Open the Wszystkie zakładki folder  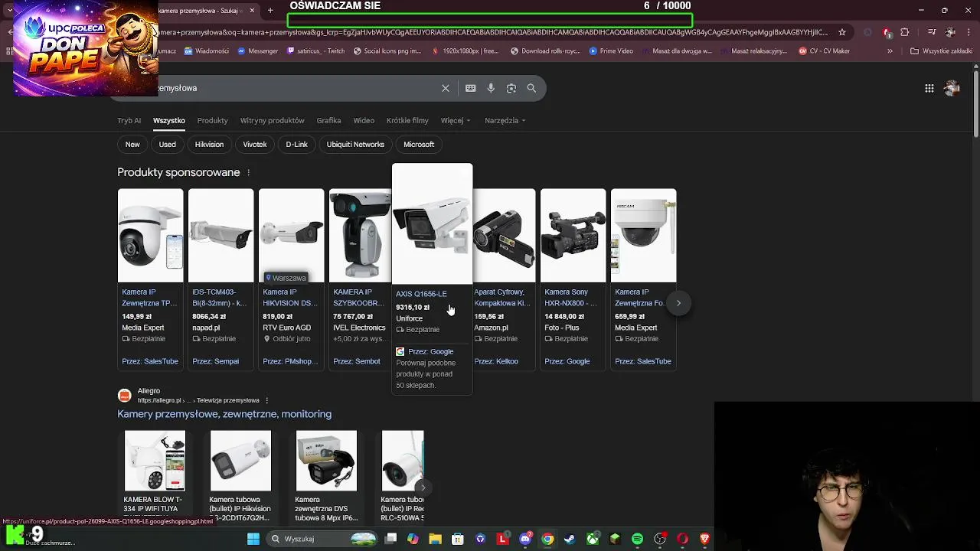pyautogui.click(x=941, y=51)
